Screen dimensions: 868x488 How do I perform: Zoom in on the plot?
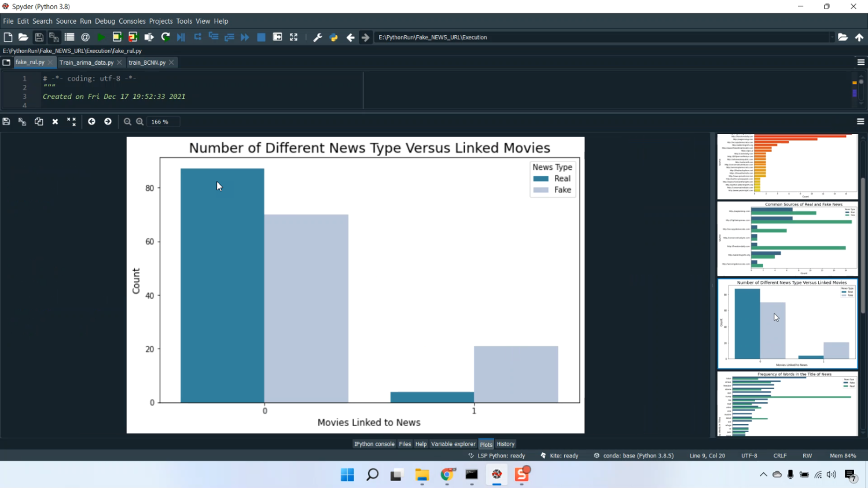[140, 121]
